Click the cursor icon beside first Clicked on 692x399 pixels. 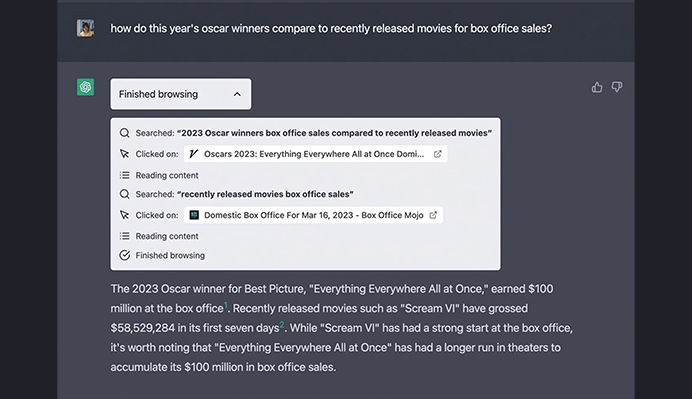click(124, 154)
